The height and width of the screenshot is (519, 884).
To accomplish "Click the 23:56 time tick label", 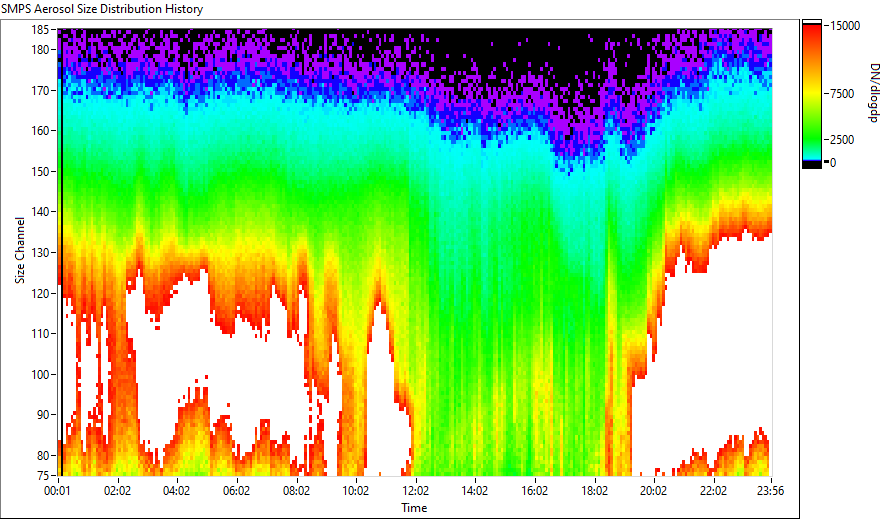I will (x=770, y=491).
